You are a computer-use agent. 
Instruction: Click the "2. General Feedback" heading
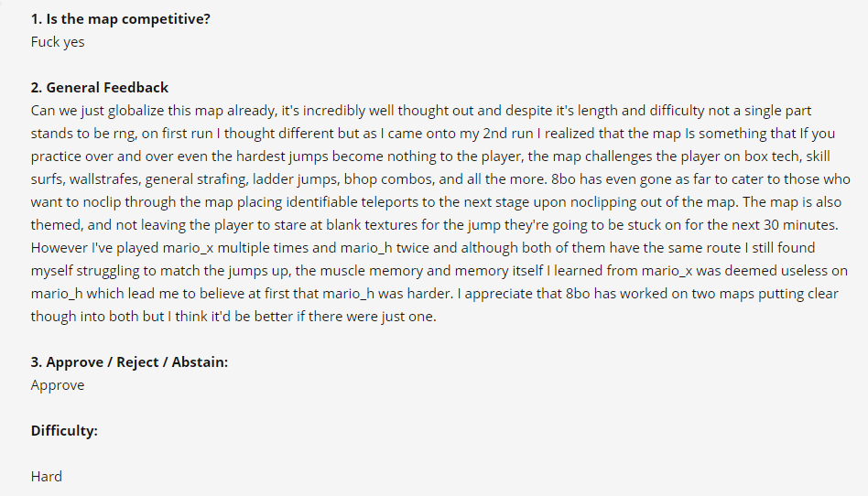click(100, 88)
